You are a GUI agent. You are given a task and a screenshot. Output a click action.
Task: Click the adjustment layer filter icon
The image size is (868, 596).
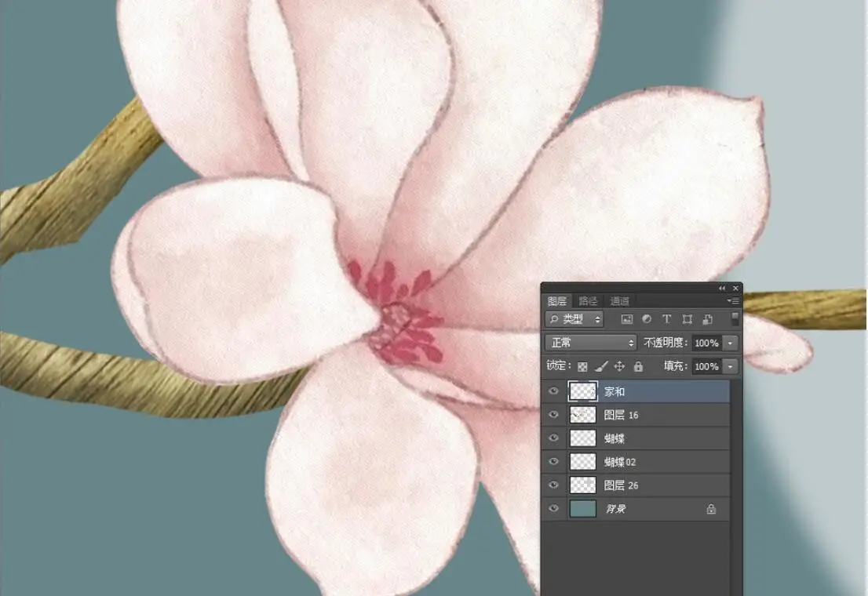[x=647, y=319]
